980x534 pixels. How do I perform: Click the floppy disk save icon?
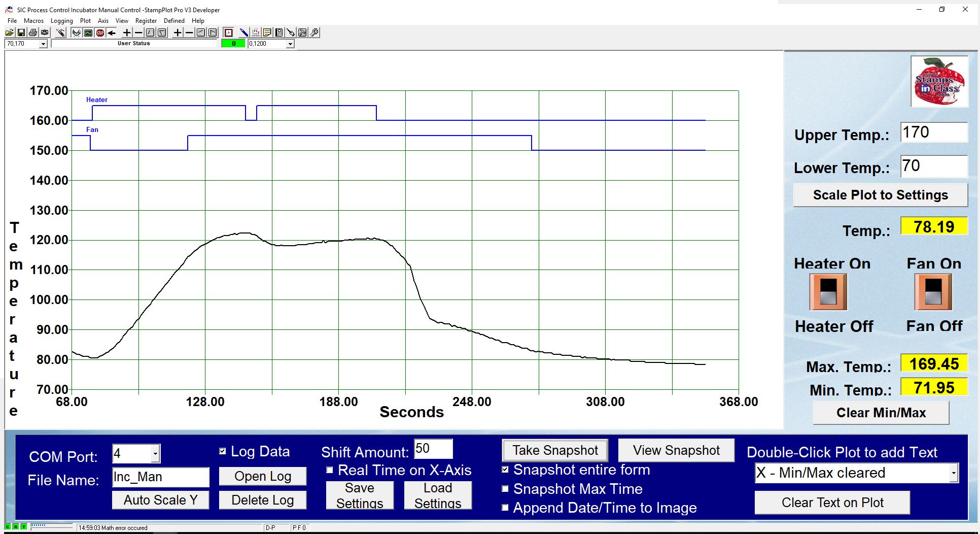(x=21, y=32)
